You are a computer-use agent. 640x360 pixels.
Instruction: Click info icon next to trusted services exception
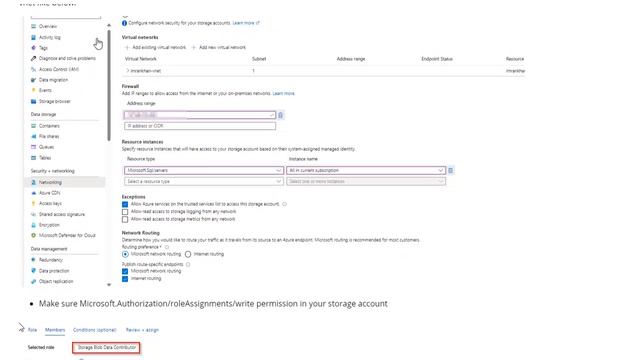click(284, 204)
